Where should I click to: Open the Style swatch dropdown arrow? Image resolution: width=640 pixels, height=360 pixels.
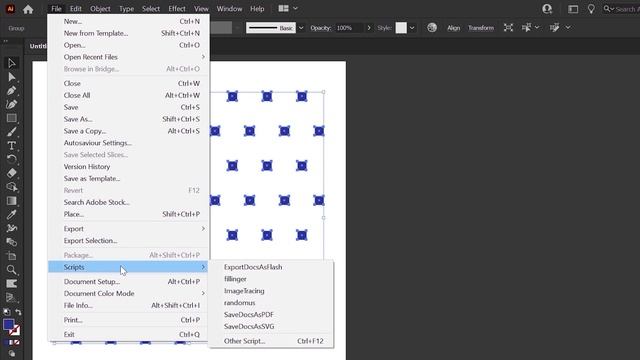coord(412,28)
